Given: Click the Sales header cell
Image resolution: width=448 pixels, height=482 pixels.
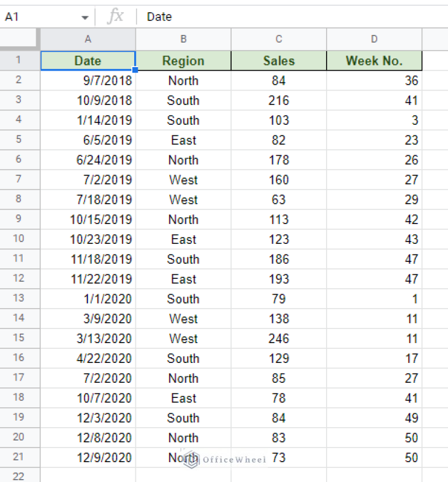Looking at the screenshot, I should point(279,61).
